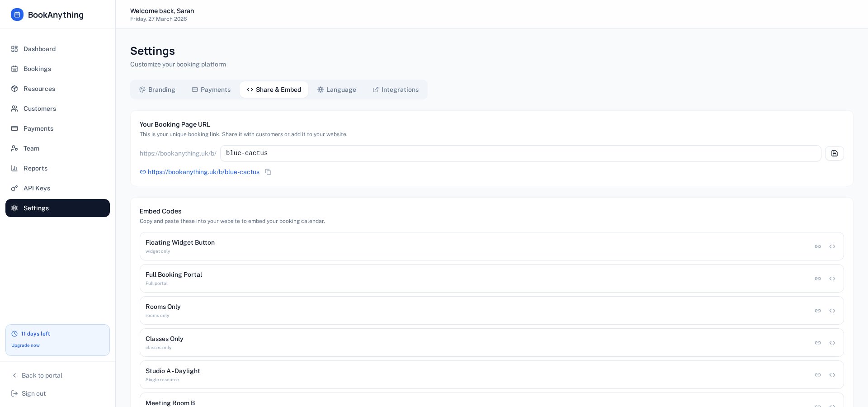Copy link for Classes Only
Image resolution: width=868 pixels, height=407 pixels.
(817, 343)
